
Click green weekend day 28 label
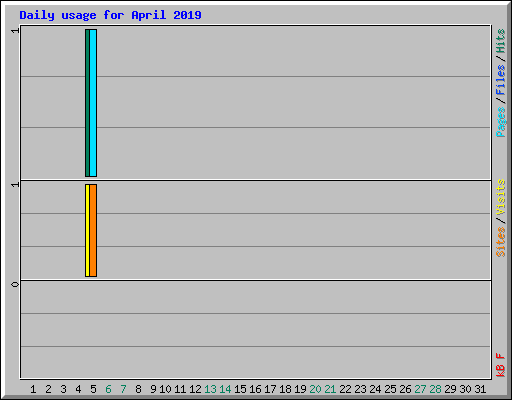pos(435,389)
